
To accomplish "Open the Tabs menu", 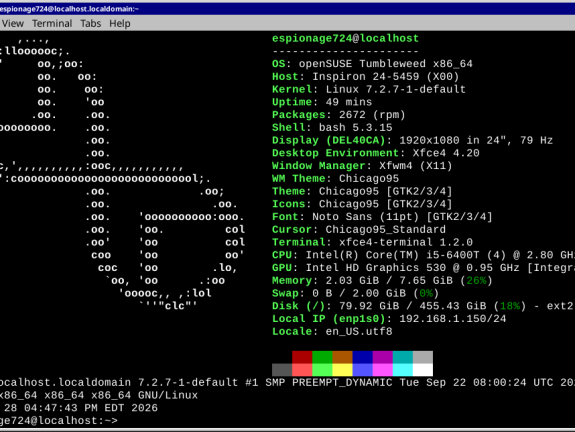I will tap(91, 23).
